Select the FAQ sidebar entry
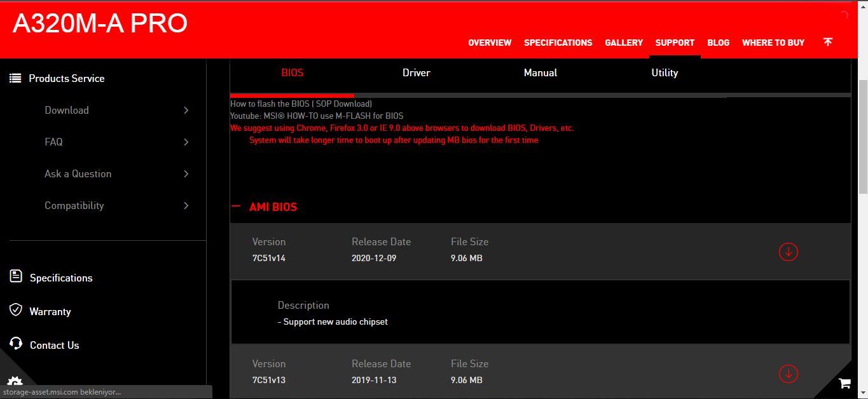868x399 pixels. [x=53, y=142]
